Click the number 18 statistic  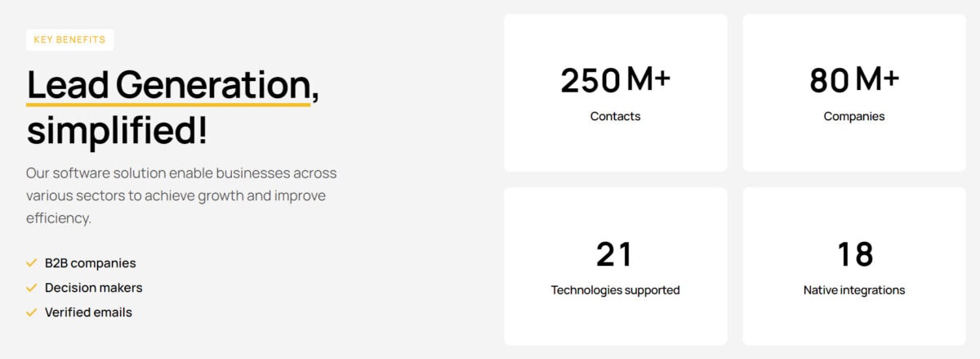pyautogui.click(x=854, y=254)
